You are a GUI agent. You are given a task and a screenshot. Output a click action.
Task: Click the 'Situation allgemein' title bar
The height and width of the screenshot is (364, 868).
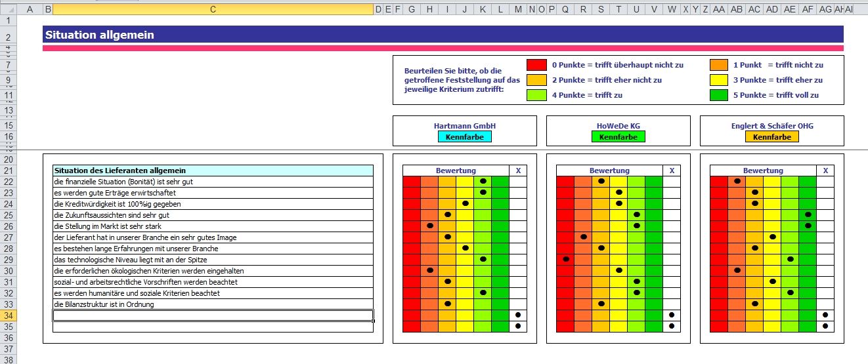pos(443,35)
